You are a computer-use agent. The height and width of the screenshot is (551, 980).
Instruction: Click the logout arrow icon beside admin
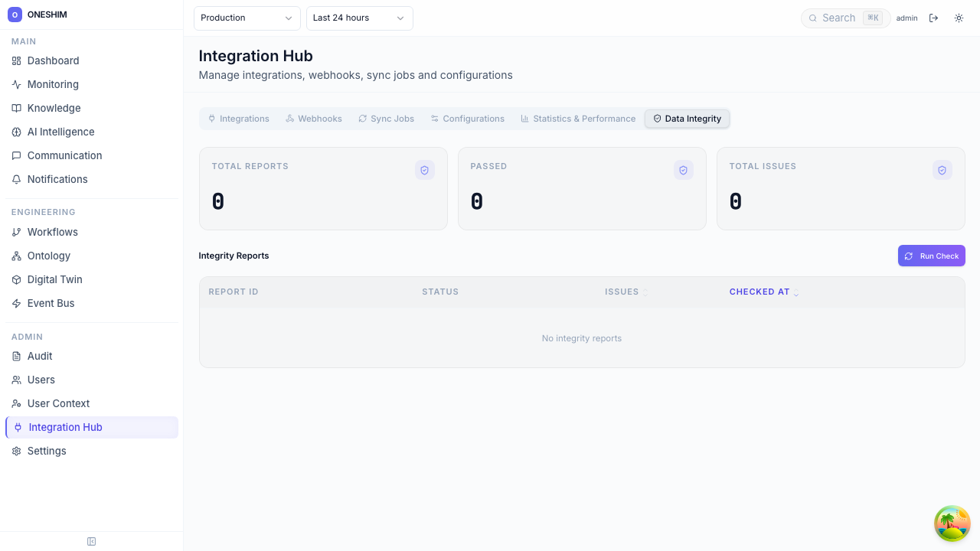(x=933, y=18)
